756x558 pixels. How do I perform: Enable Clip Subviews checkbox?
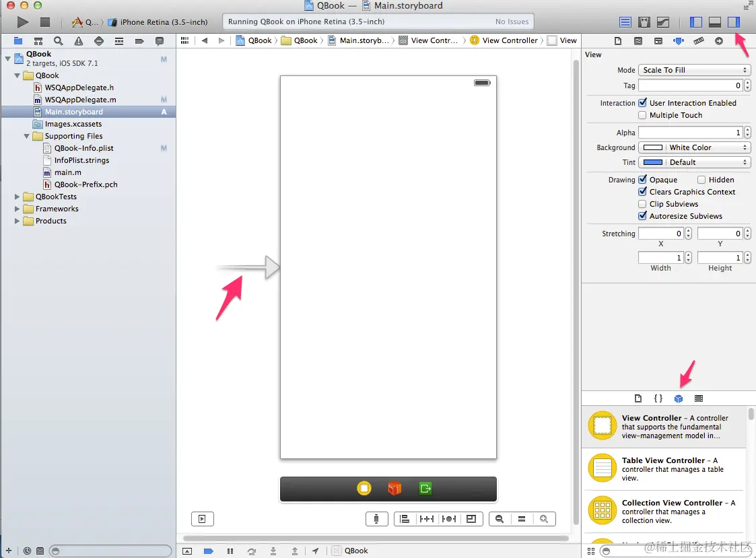pyautogui.click(x=642, y=204)
